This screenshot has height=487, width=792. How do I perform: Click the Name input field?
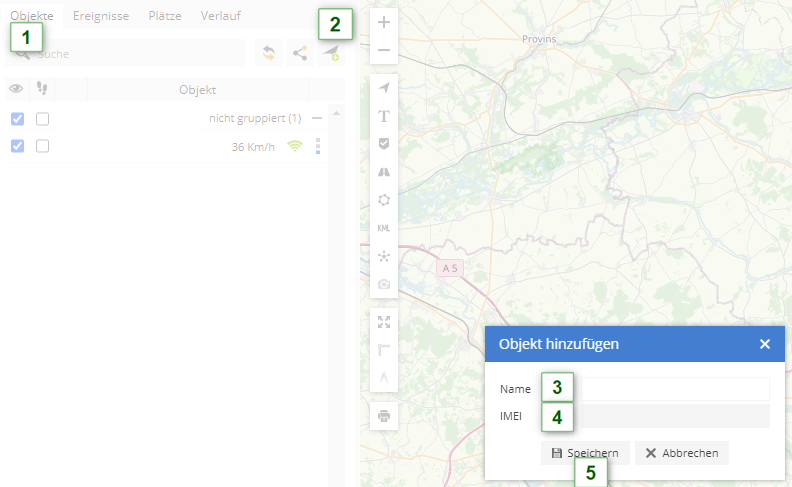click(x=675, y=389)
